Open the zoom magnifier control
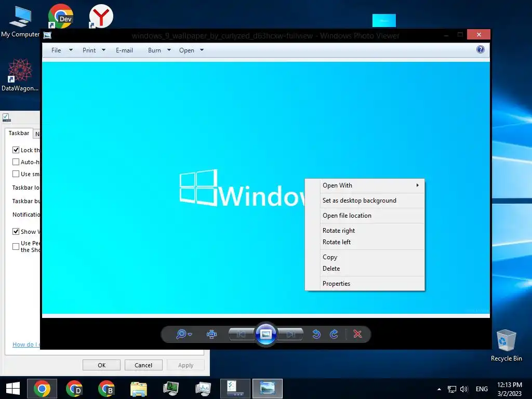532x399 pixels. [181, 334]
